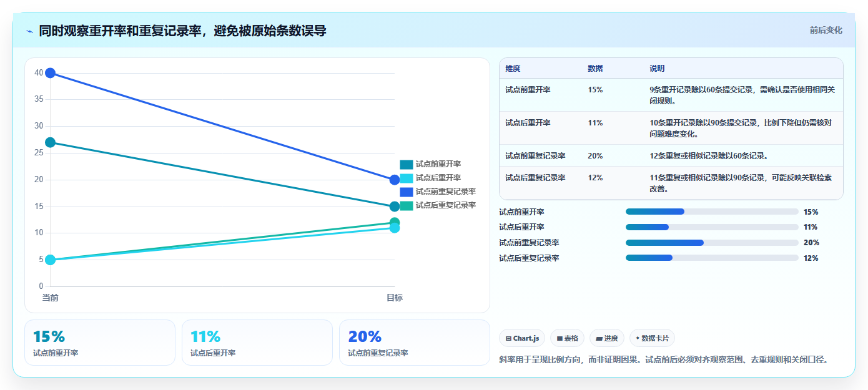This screenshot has height=390, width=868.
Task: Select table cell 试点前重复记录率
Action: (x=535, y=156)
